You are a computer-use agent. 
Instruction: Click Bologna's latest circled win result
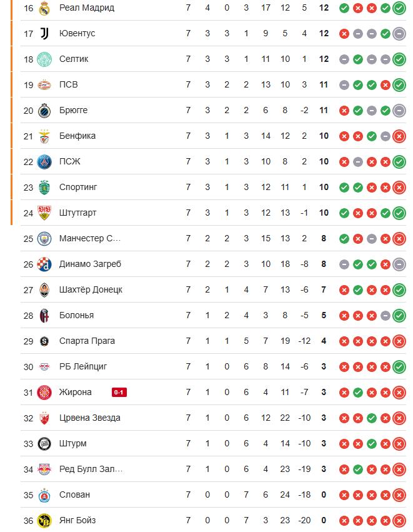point(399,316)
